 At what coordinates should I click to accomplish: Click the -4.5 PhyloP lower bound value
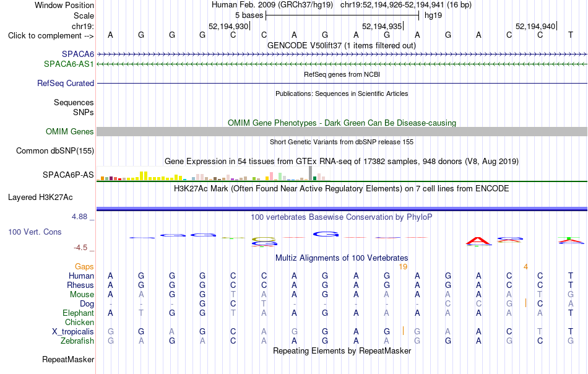[x=80, y=248]
